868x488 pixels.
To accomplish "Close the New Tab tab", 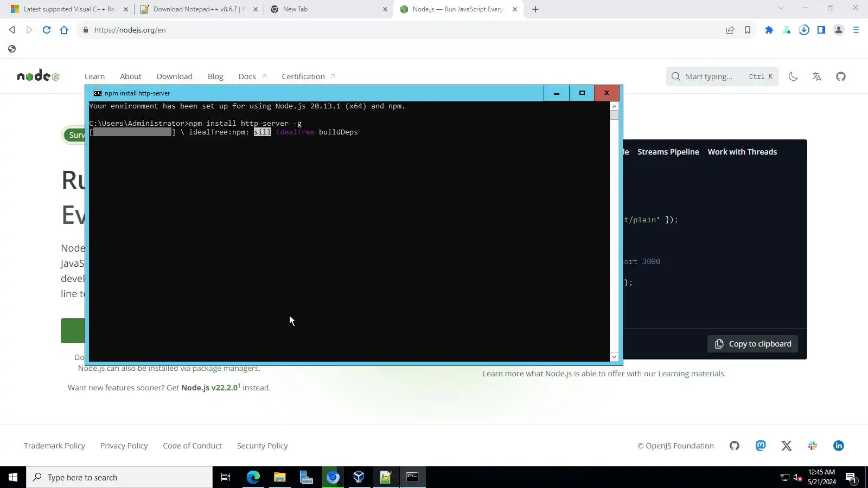I will (x=385, y=9).
